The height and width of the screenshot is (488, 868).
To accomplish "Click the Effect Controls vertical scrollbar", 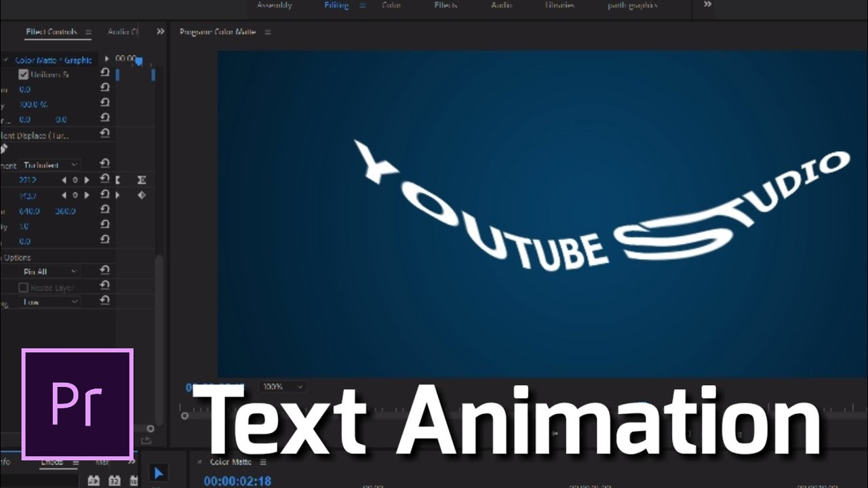I will tap(159, 339).
